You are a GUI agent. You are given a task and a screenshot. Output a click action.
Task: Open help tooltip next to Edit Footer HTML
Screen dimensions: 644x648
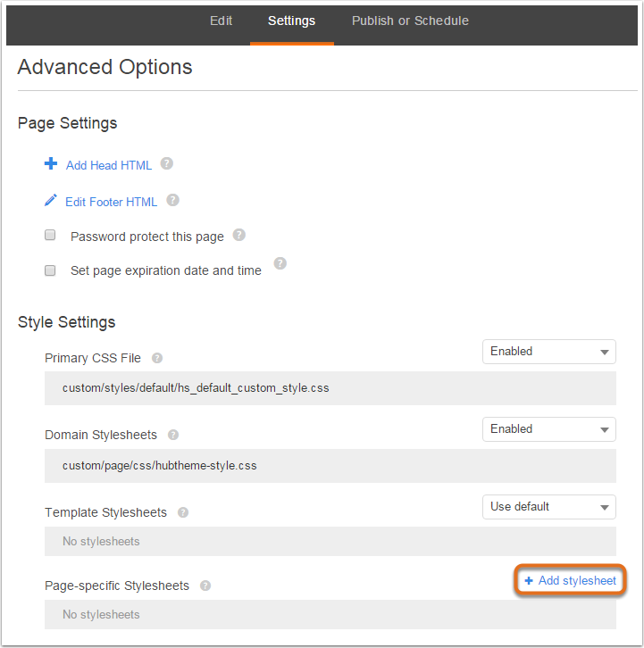173,201
